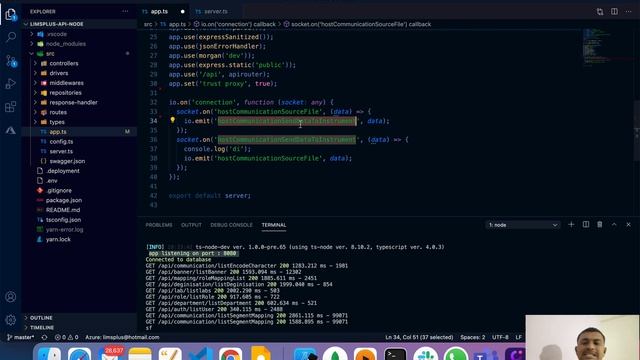Screen dimensions: 640x360
Task: Open the Azure view in activity bar
Action: coord(11,130)
